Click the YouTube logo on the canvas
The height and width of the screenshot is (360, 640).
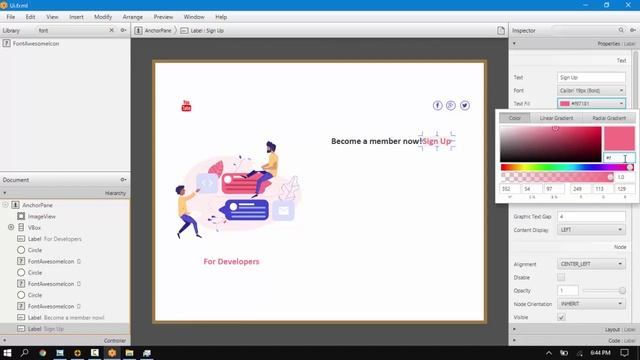coord(186,106)
